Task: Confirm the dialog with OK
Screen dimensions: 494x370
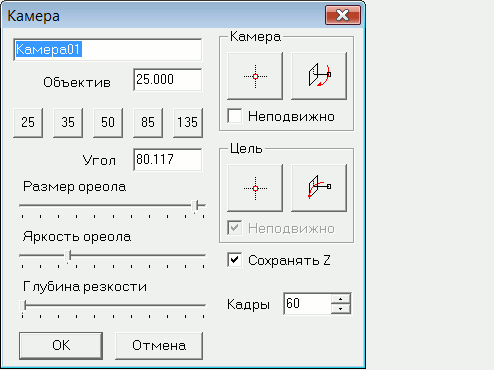Action: [61, 345]
